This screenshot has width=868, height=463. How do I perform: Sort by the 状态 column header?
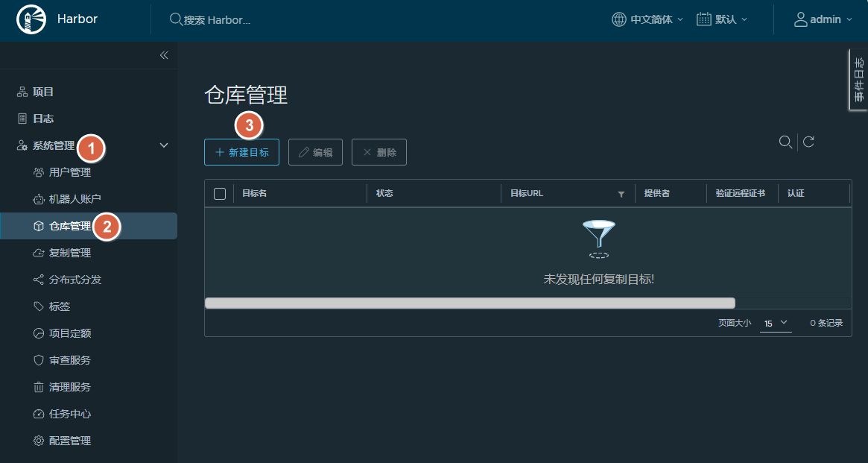click(x=384, y=193)
